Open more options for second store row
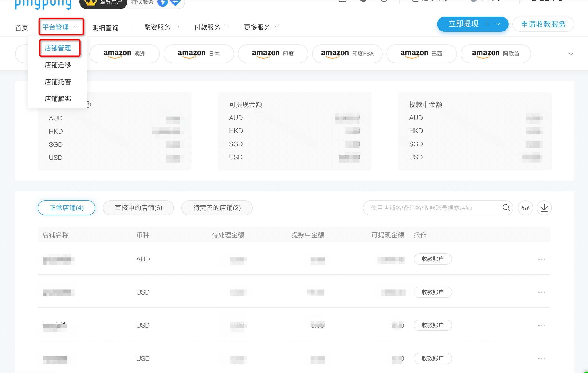The height and width of the screenshot is (373, 588). coord(542,292)
